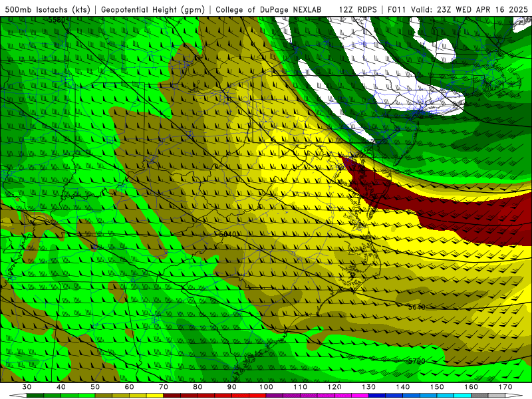Click the 100 label on the color scale

coord(266,387)
